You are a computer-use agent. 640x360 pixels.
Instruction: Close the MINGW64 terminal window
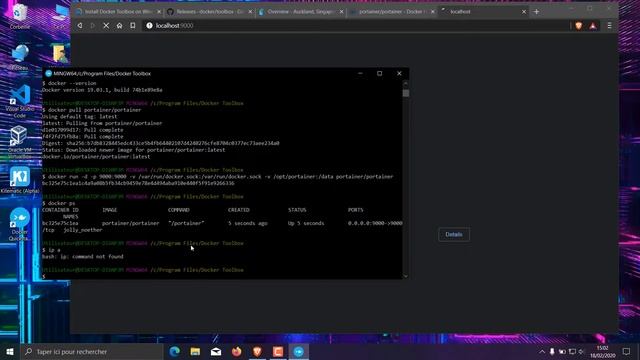[399, 73]
